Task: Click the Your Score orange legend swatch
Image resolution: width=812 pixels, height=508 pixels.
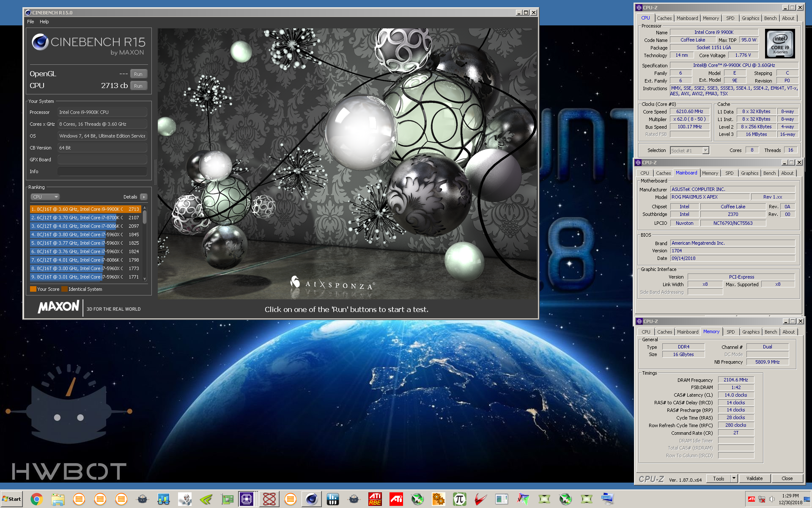Action: point(33,289)
